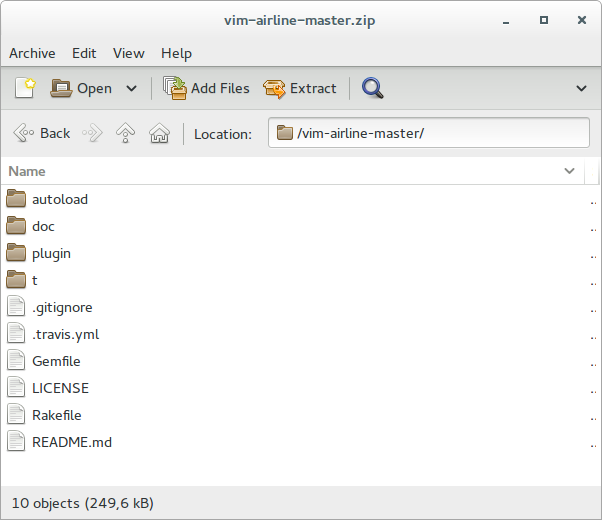Viewport: 602px width, 520px height.
Task: Expand the toolbar overflow chevron
Action: click(x=581, y=89)
